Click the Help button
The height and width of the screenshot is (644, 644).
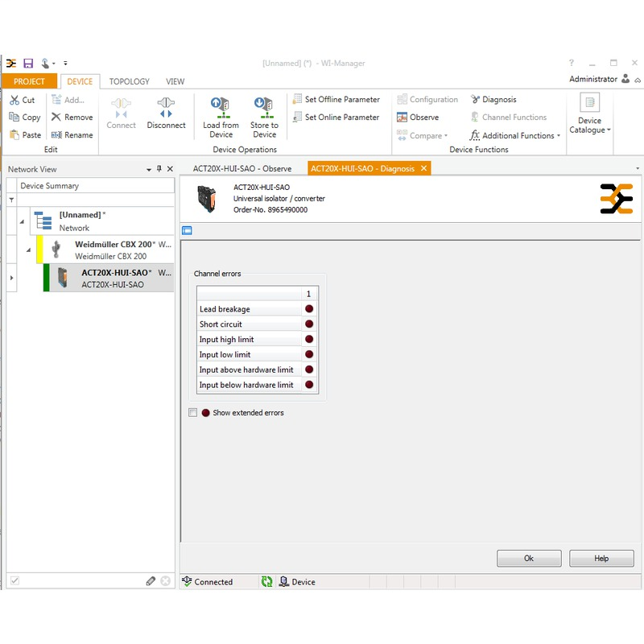601,558
